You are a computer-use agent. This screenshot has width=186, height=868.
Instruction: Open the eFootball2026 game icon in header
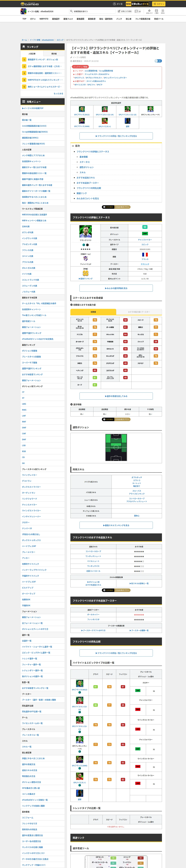23,11
